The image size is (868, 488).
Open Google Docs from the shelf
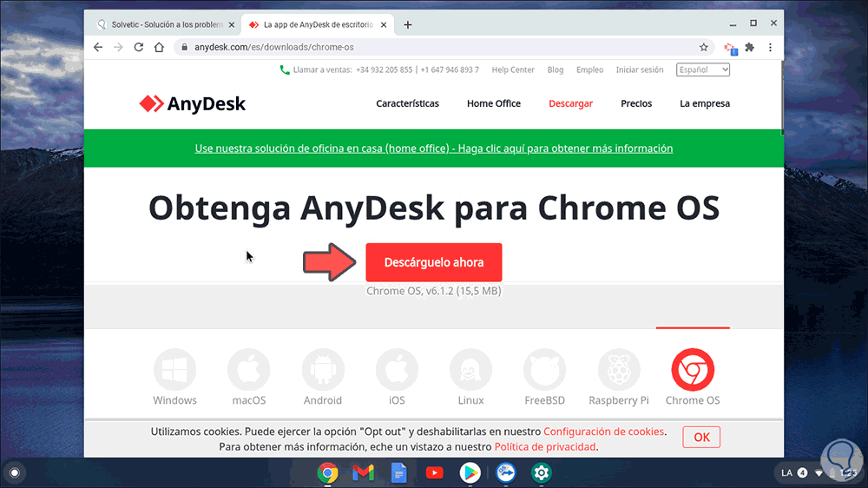pyautogui.click(x=398, y=472)
